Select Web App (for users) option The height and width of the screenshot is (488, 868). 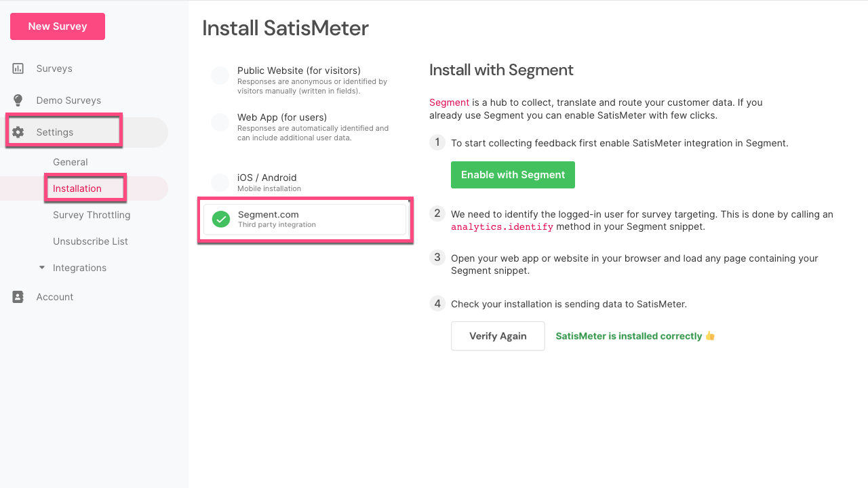pos(220,122)
